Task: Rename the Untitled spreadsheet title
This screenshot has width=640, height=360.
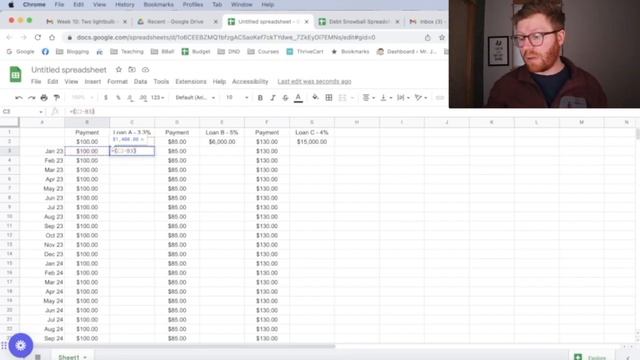Action: coord(69,70)
